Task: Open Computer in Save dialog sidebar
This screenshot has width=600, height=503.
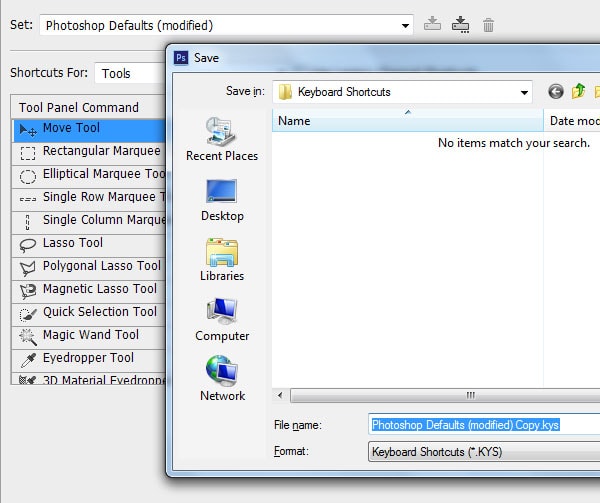Action: pyautogui.click(x=222, y=320)
